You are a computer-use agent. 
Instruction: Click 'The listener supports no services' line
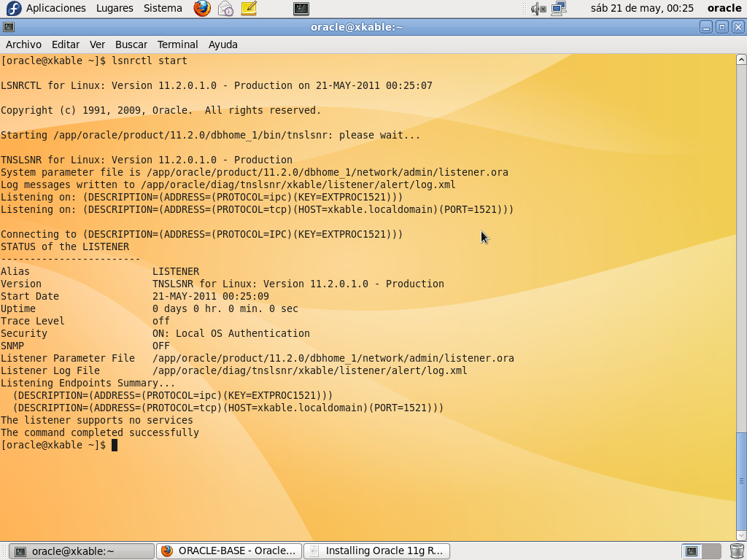(x=97, y=420)
